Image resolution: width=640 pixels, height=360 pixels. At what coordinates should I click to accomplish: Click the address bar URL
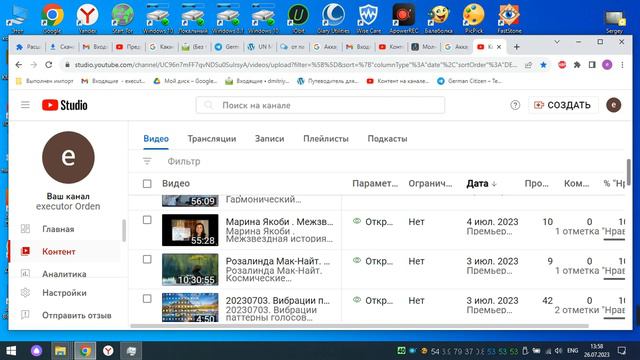296,65
